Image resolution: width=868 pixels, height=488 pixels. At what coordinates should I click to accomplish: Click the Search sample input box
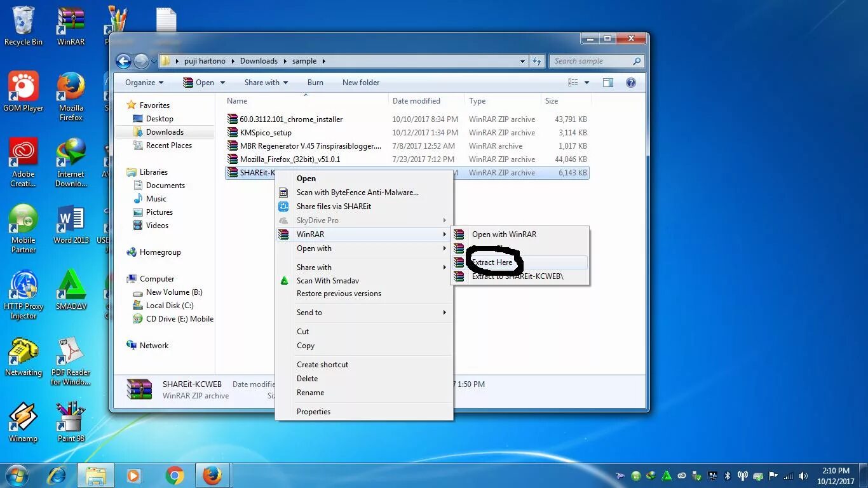[597, 61]
